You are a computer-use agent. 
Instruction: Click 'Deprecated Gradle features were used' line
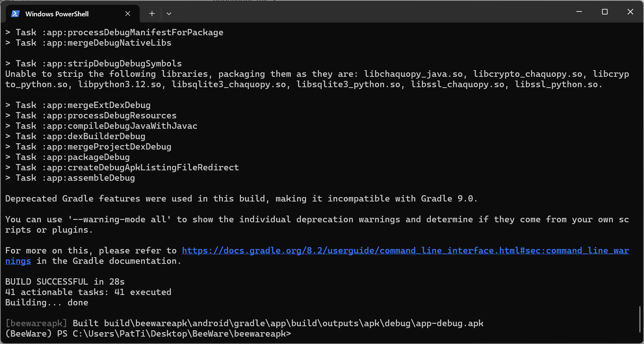(x=241, y=199)
